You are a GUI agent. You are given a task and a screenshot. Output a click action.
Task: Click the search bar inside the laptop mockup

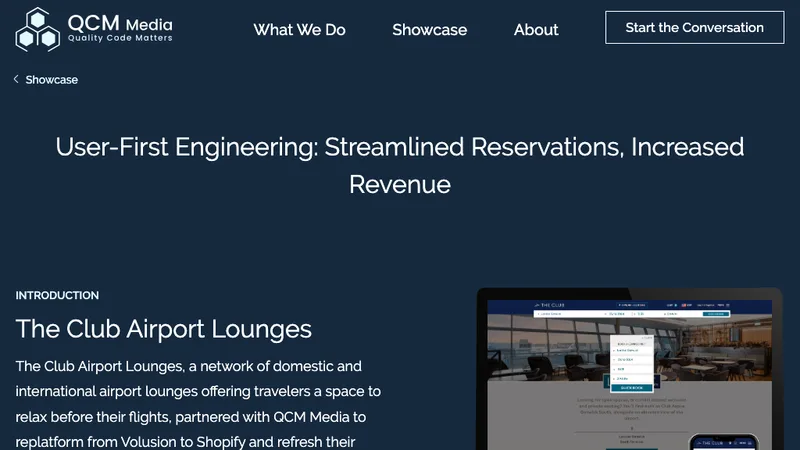click(632, 314)
